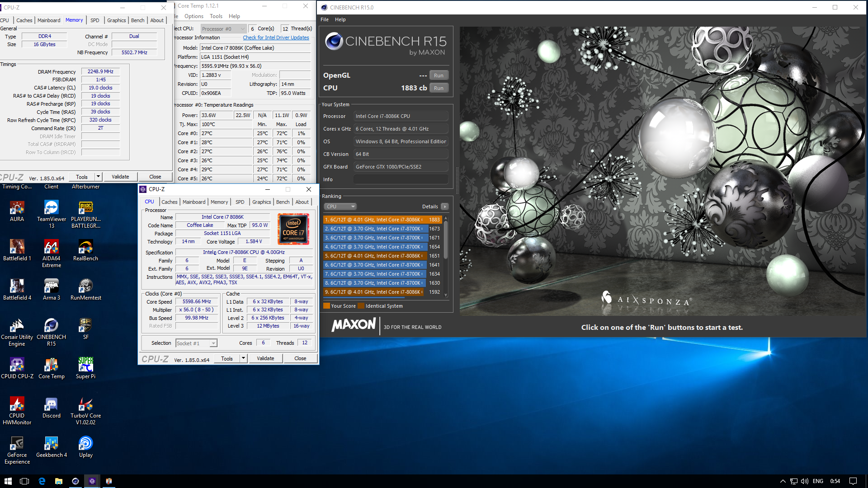Expand Cinebench ranking Details arrow

445,206
